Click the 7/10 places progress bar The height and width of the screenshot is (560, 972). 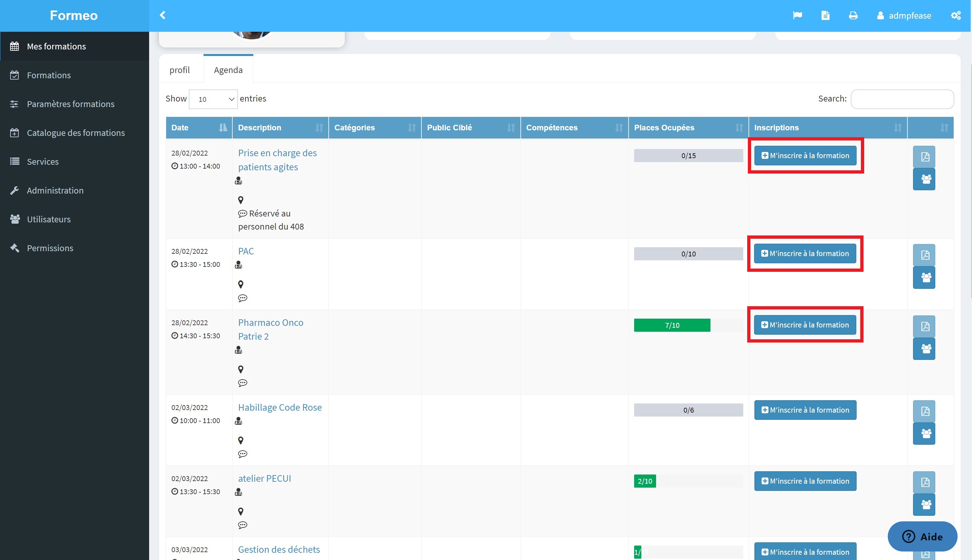pyautogui.click(x=672, y=325)
